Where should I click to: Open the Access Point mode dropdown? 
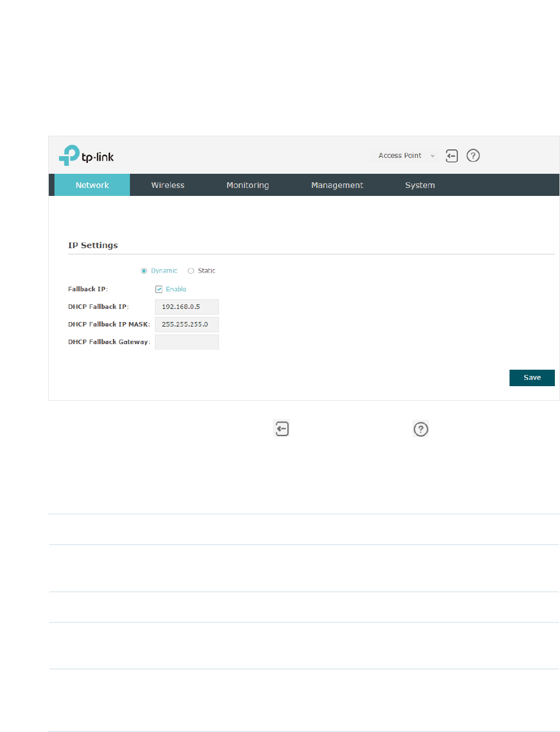pos(406,156)
